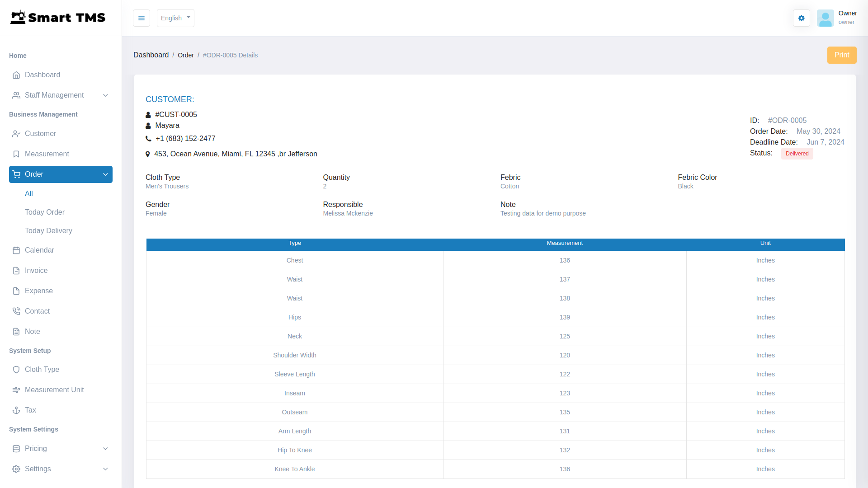Select the Invoice document icon

click(x=16, y=271)
